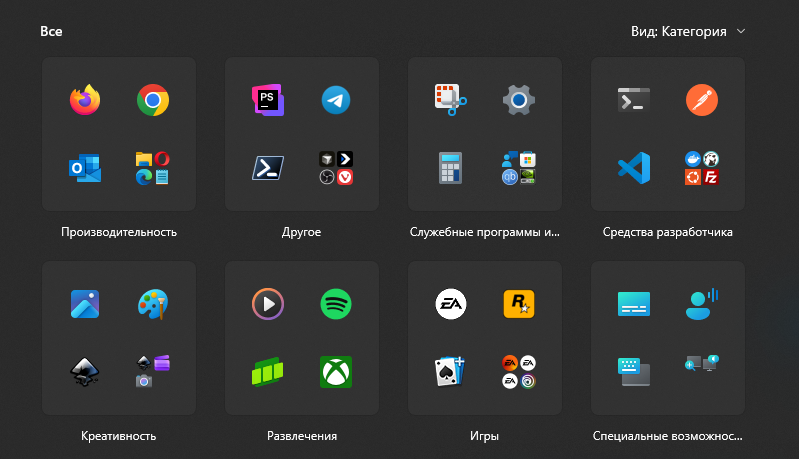Launch Spotify
Image resolution: width=799 pixels, height=459 pixels.
pyautogui.click(x=336, y=304)
